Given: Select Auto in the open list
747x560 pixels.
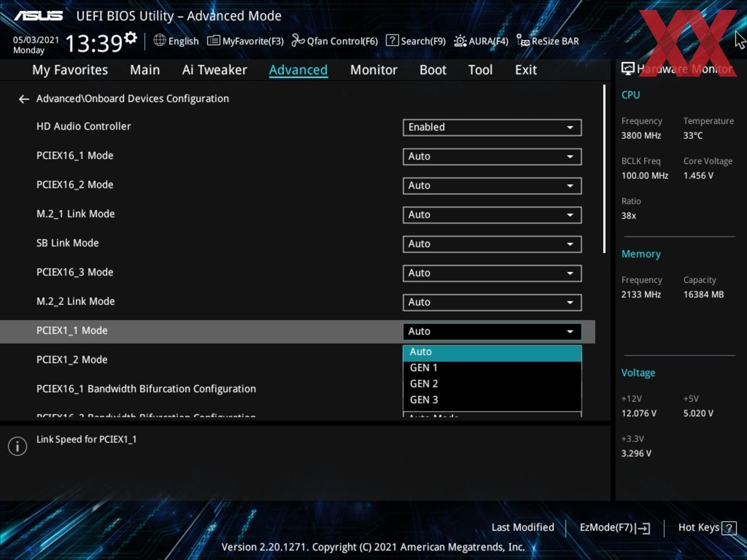Looking at the screenshot, I should click(x=492, y=352).
